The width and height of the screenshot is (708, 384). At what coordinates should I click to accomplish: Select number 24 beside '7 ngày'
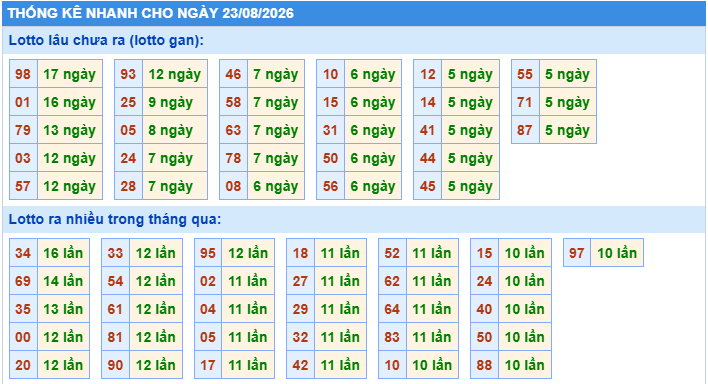(x=129, y=158)
